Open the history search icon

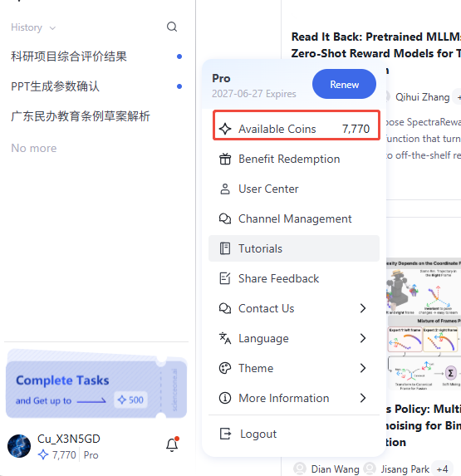tap(172, 27)
